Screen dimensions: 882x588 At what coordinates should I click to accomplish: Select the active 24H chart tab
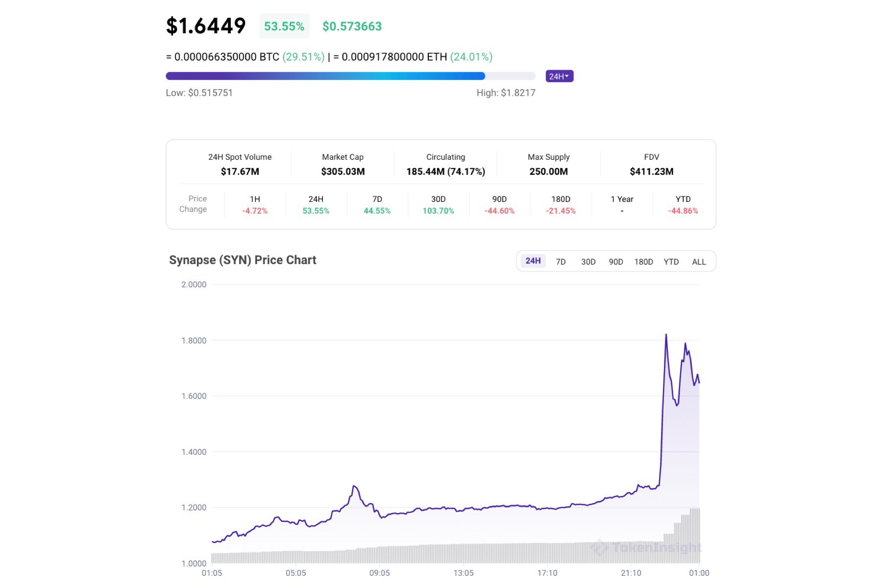tap(532, 261)
